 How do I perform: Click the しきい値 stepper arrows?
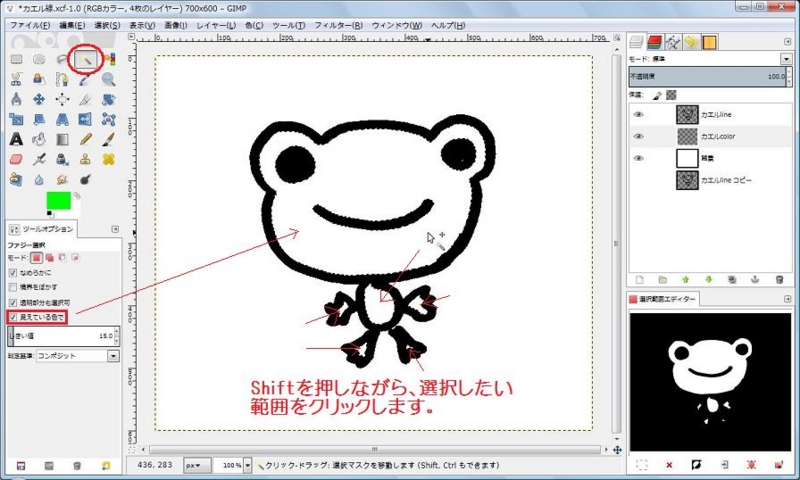click(117, 336)
